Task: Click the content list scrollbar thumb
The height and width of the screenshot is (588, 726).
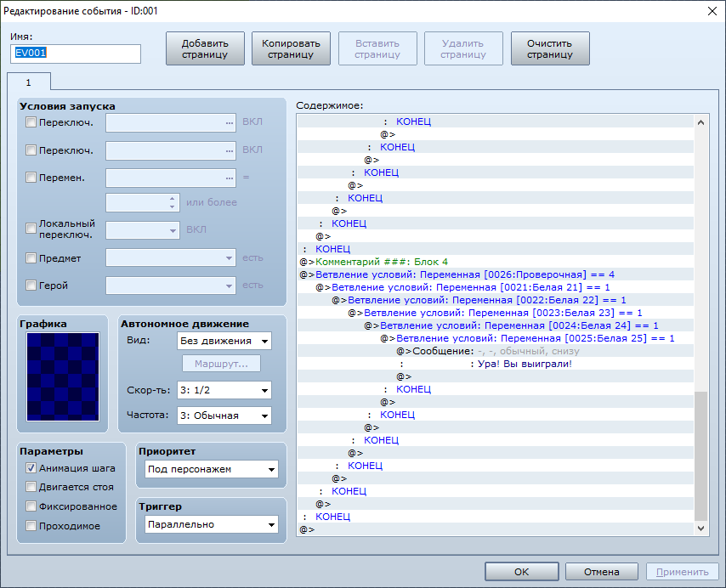Action: coord(701,455)
